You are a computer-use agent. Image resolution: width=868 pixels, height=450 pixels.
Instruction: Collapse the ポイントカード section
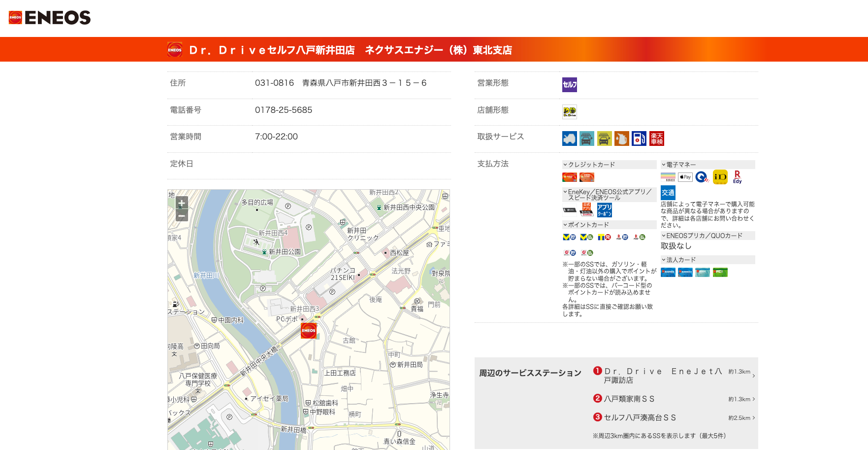(610, 225)
